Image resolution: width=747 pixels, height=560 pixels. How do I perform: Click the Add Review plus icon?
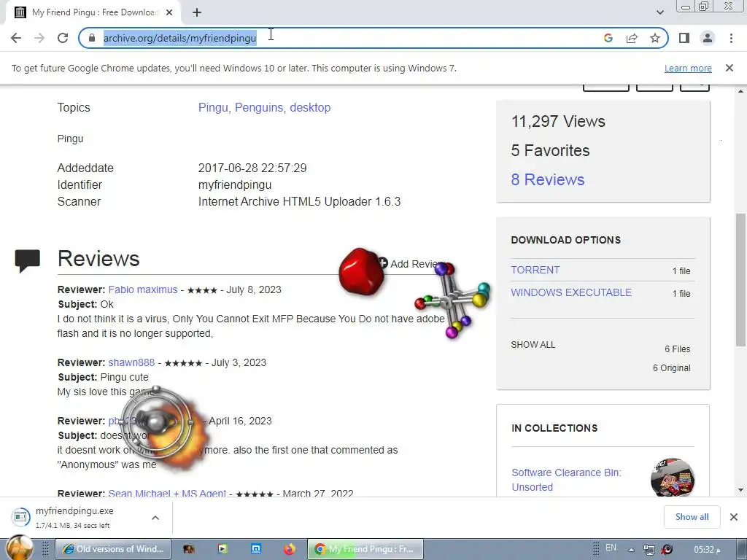(x=383, y=262)
